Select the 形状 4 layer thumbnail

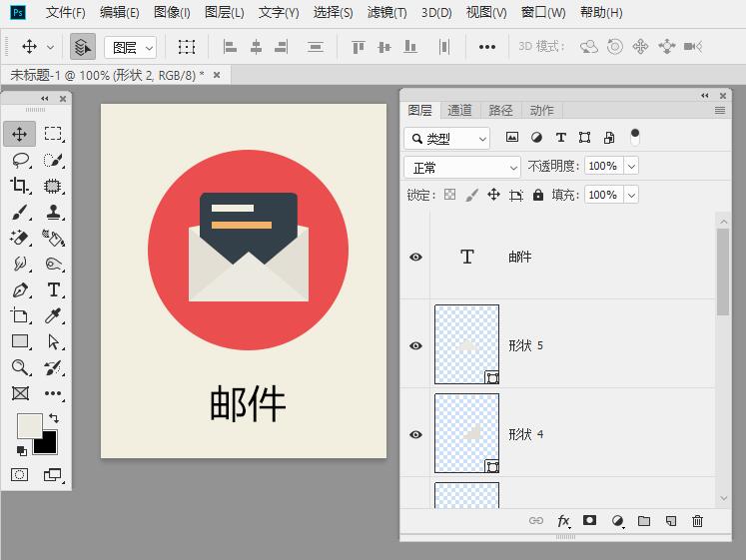[x=466, y=434]
